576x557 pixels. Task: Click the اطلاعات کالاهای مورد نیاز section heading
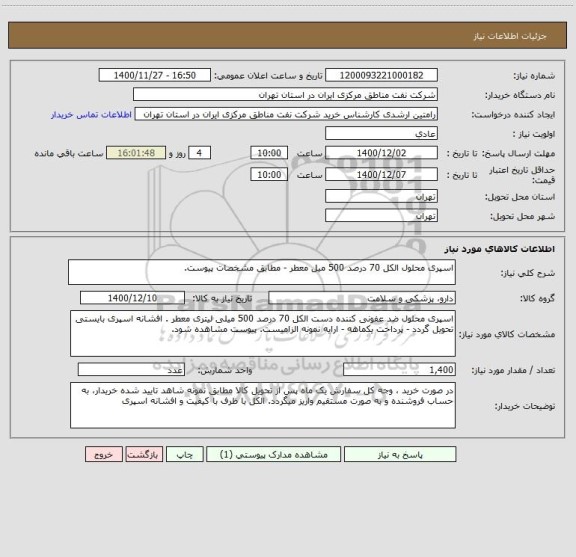[x=500, y=249]
